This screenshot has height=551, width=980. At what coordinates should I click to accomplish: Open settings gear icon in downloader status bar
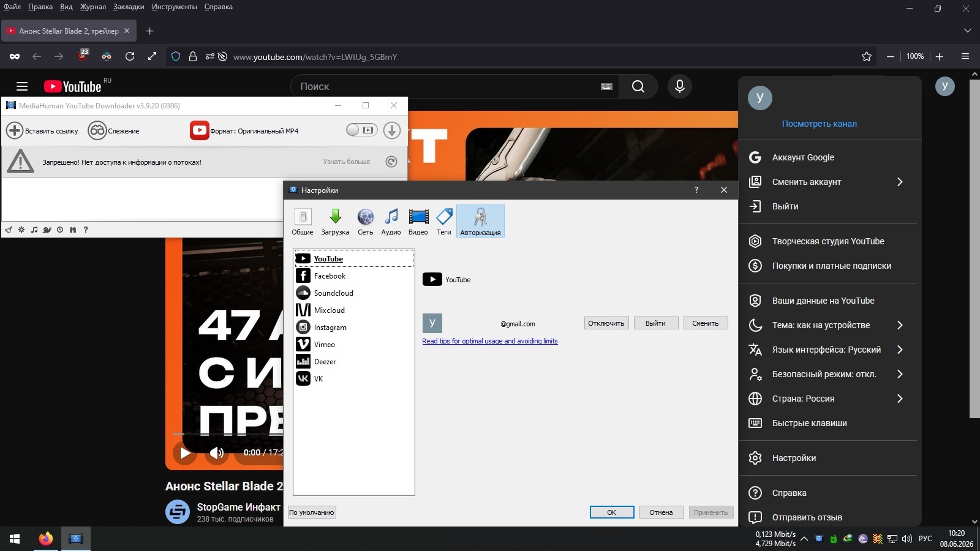coord(21,230)
